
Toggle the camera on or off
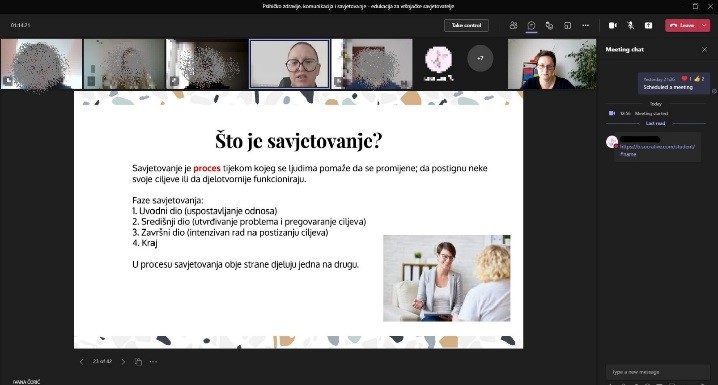pos(613,26)
